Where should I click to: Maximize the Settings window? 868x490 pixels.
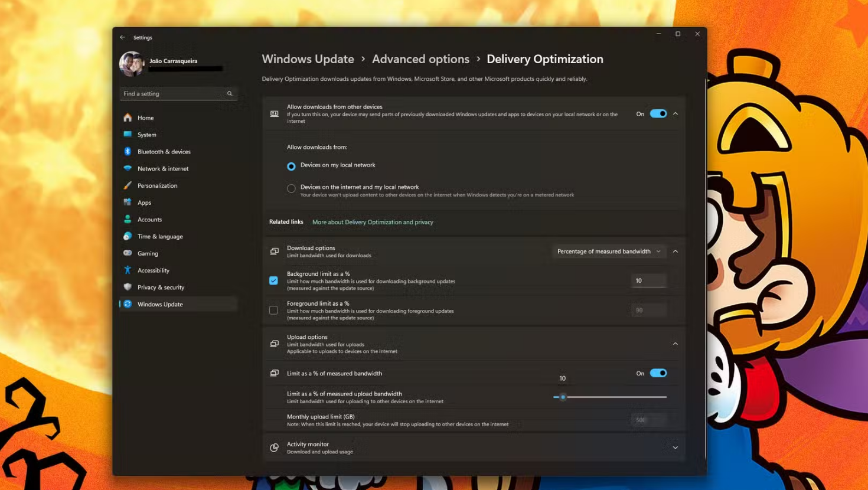click(x=678, y=34)
